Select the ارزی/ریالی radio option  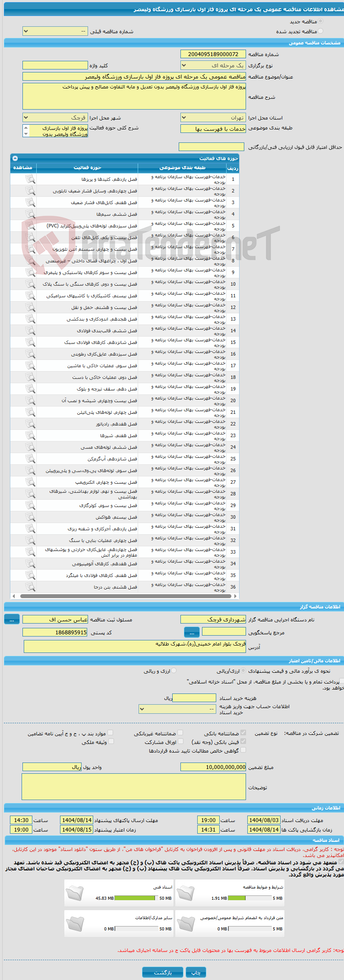coord(243,671)
